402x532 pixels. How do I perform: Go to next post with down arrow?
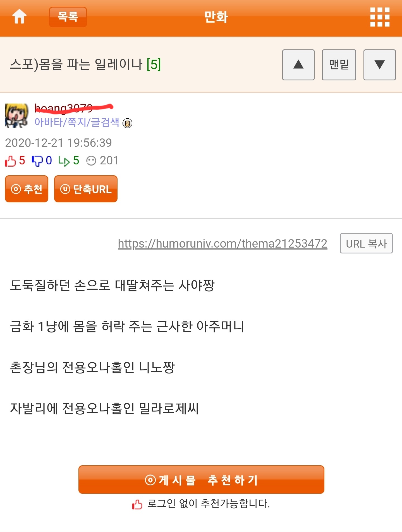pyautogui.click(x=379, y=65)
